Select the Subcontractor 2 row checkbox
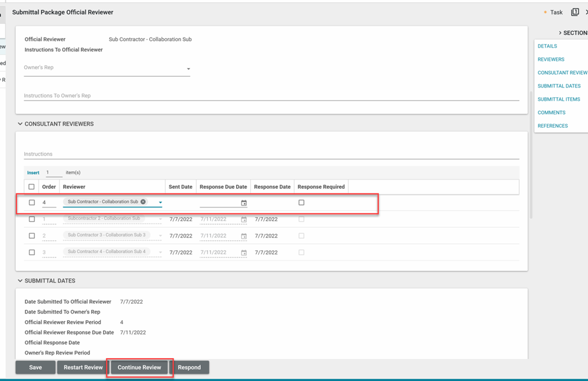 tap(32, 219)
